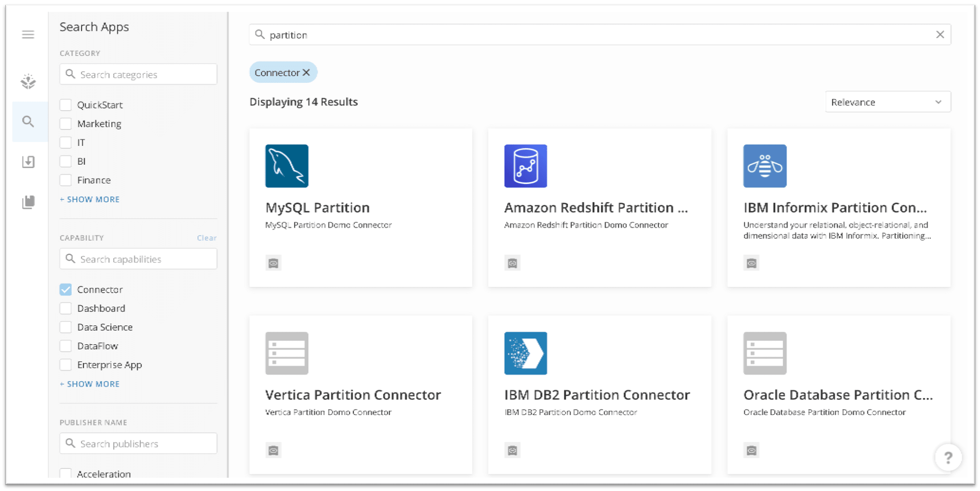Check the Finance category
Viewport: 980px width, 491px height.
[65, 180]
